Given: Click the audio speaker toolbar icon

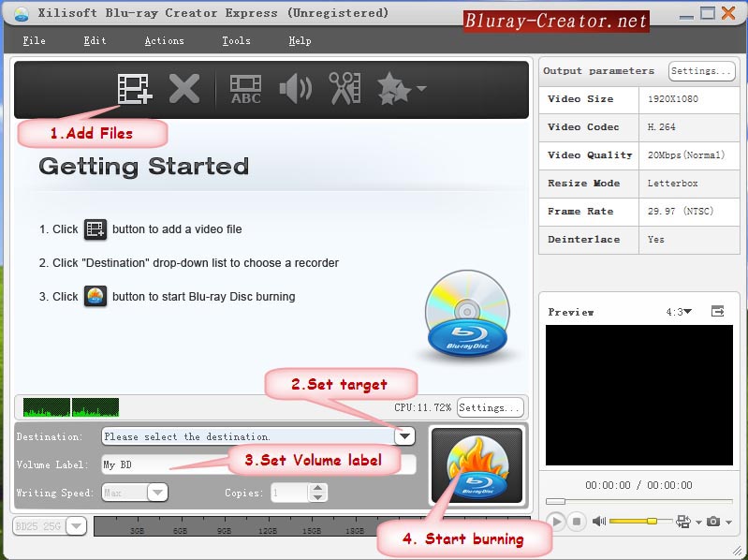Looking at the screenshot, I should tap(295, 89).
